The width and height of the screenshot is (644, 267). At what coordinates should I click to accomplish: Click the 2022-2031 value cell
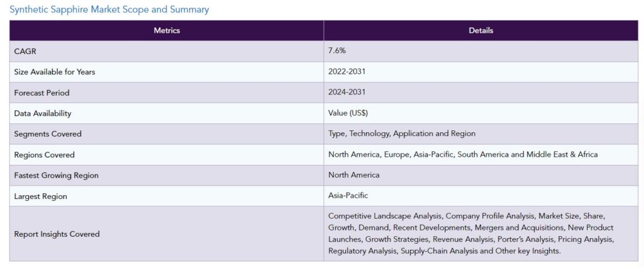tap(347, 72)
